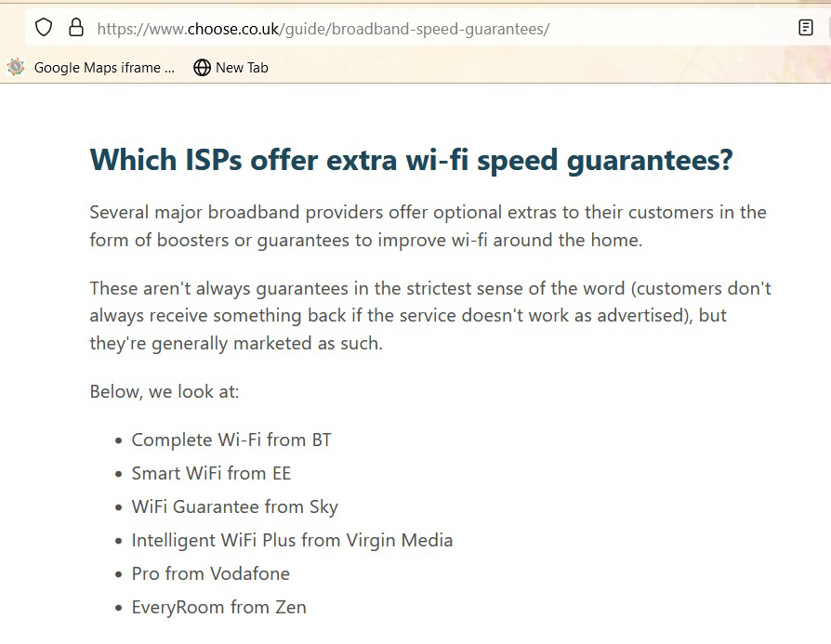Viewport: 831px width, 644px height.
Task: Click bullet point before 'Smart WiFi from EE'
Action: click(118, 474)
